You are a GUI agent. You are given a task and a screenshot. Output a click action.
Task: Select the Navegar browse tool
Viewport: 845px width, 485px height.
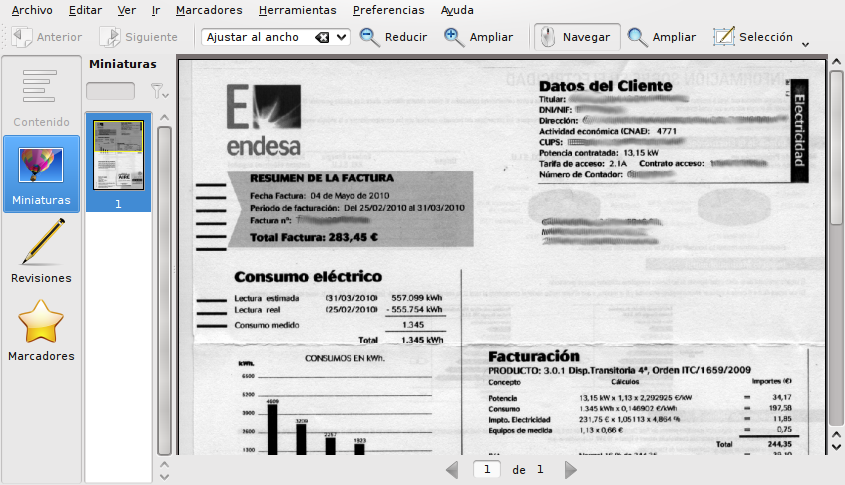pyautogui.click(x=577, y=37)
